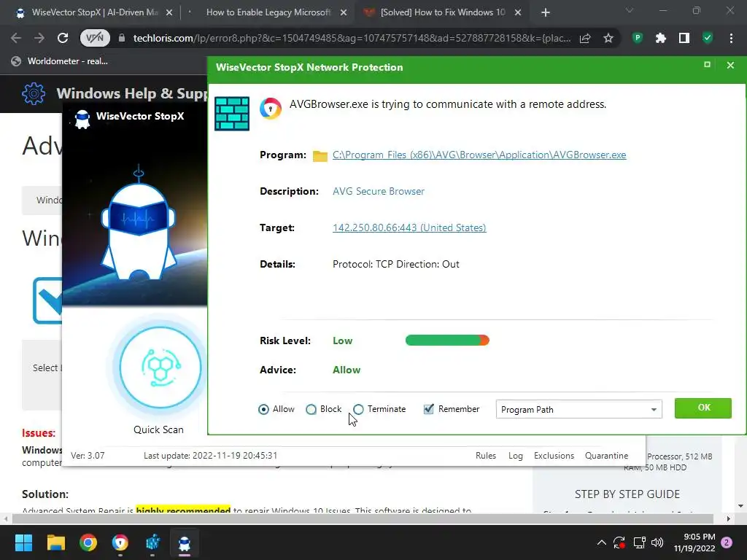Click the Protocol: TCP Direction: Out text
Viewport: 747px width, 560px height.
(396, 264)
